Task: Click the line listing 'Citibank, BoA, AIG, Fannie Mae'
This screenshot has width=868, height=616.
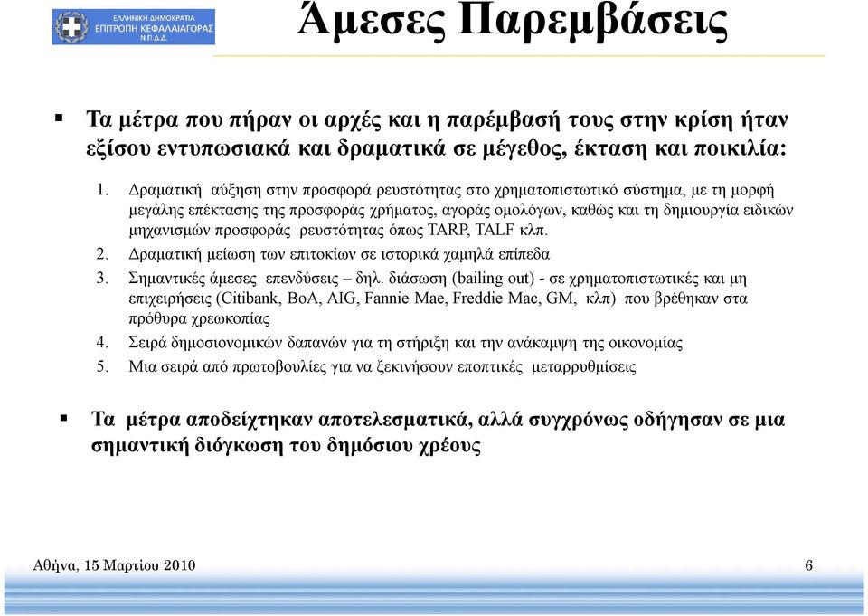Action: pyautogui.click(x=438, y=299)
